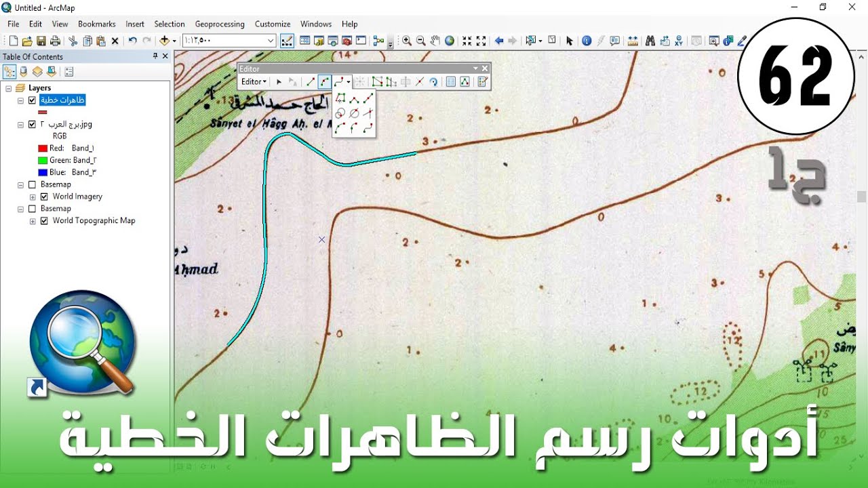Save the map with the floppy icon
Screen dimensions: 868x488
tap(41, 41)
